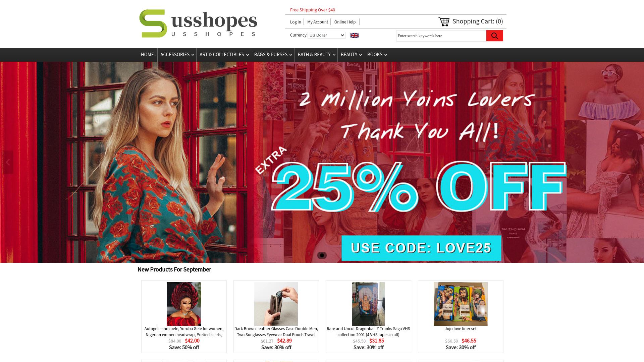Image resolution: width=644 pixels, height=362 pixels.
Task: Click the red search magnifier button
Action: 494,36
